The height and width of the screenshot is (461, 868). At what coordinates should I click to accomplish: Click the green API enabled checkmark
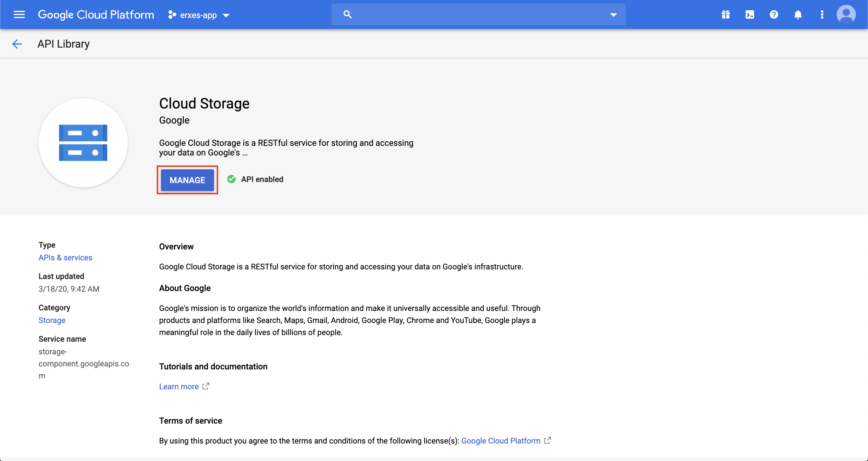[231, 179]
